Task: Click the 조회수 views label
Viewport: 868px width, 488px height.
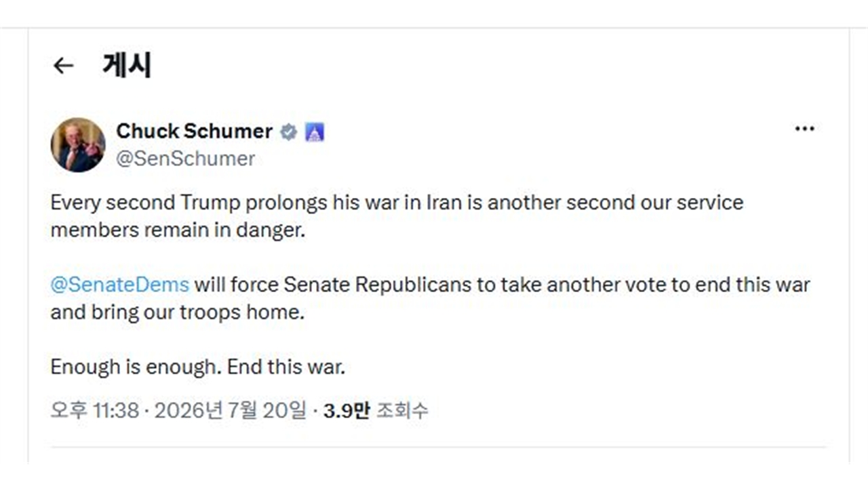Action: coord(402,410)
